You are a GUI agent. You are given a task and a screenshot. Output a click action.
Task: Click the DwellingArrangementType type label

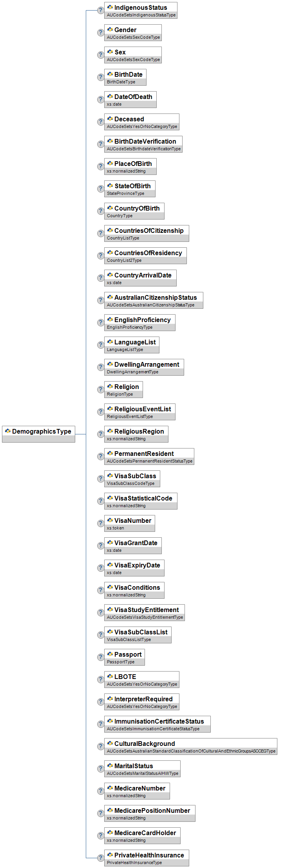pos(132,372)
